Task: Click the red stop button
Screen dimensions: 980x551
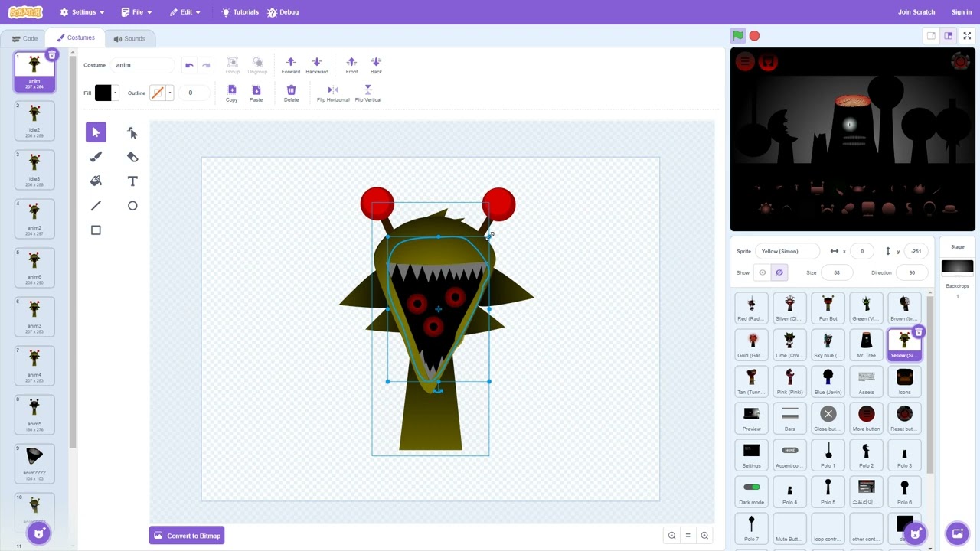Action: click(754, 35)
